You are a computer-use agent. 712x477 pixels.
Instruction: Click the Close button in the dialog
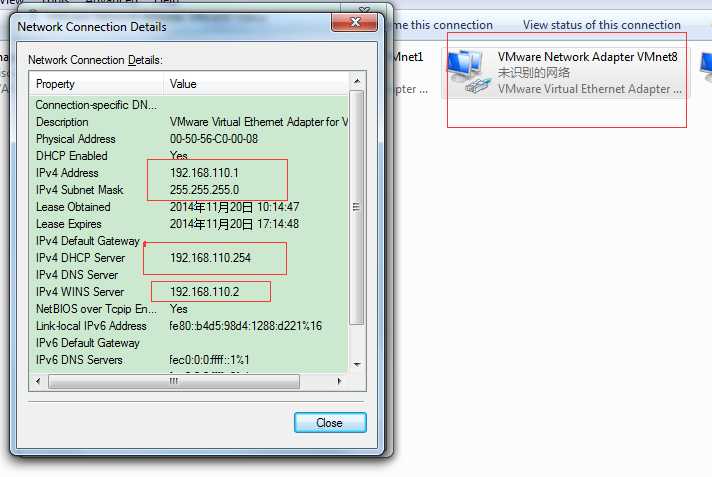330,423
